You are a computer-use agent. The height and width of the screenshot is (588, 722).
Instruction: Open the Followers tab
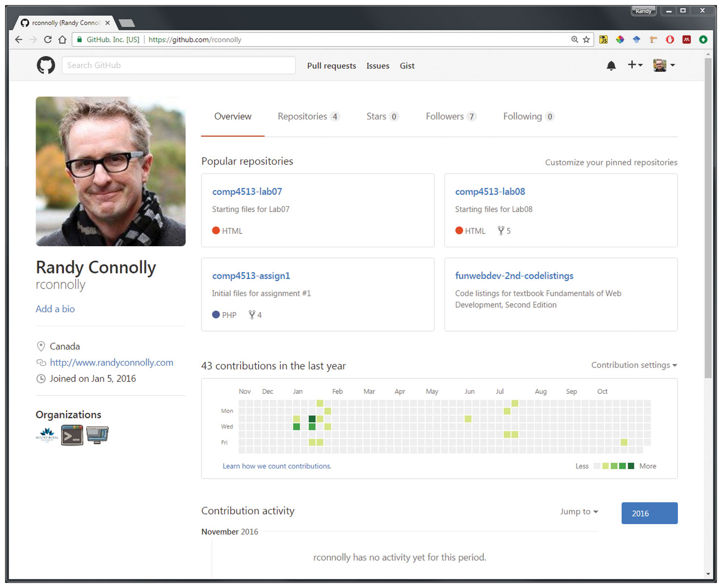tap(450, 117)
